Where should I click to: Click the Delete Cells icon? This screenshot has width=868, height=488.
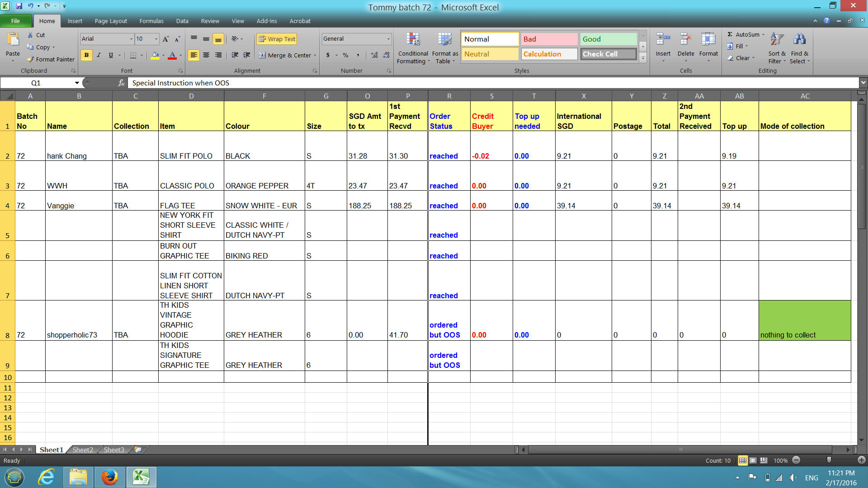coord(685,39)
